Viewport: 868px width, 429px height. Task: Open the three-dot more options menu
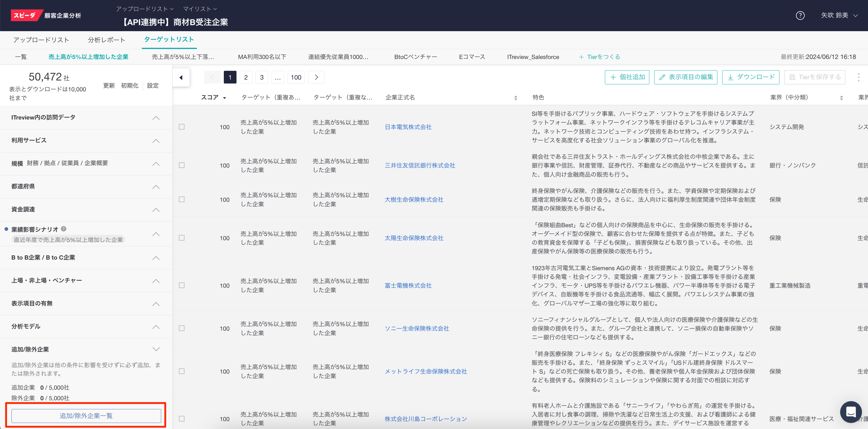click(858, 77)
